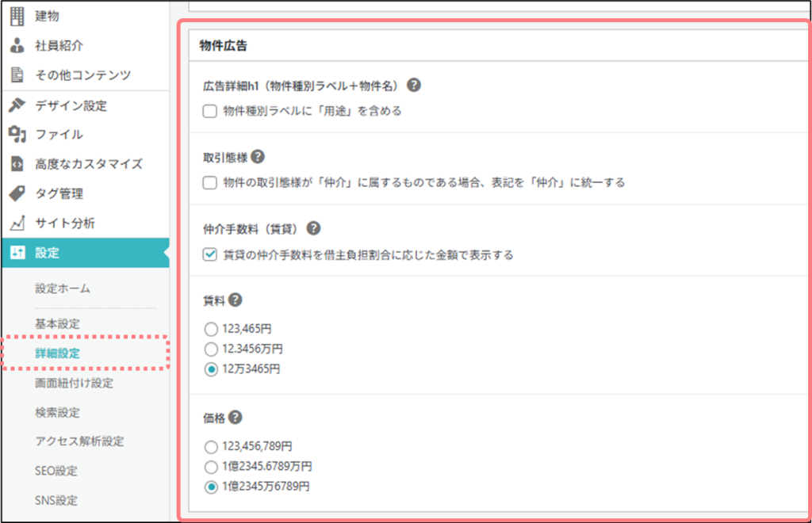
Task: Click the help icon next to 価格
Action: point(235,418)
